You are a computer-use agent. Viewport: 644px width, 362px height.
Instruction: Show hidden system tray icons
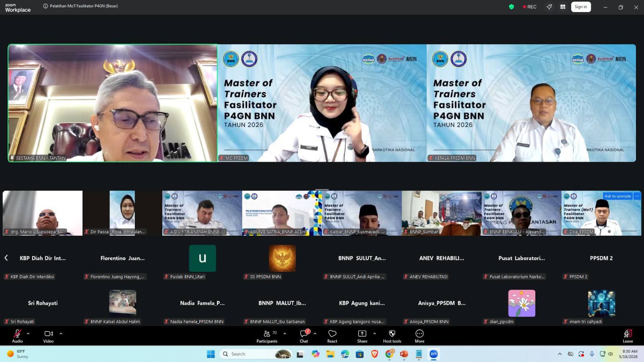click(x=559, y=354)
